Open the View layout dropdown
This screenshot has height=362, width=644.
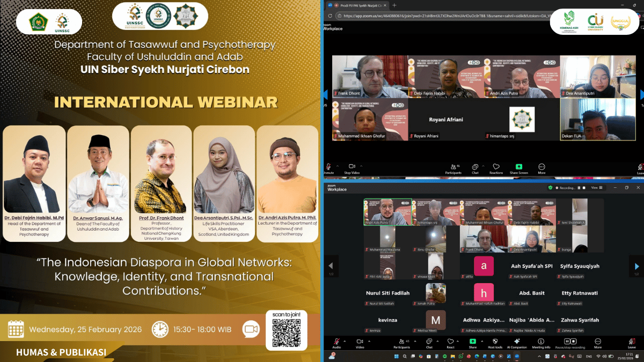[595, 188]
